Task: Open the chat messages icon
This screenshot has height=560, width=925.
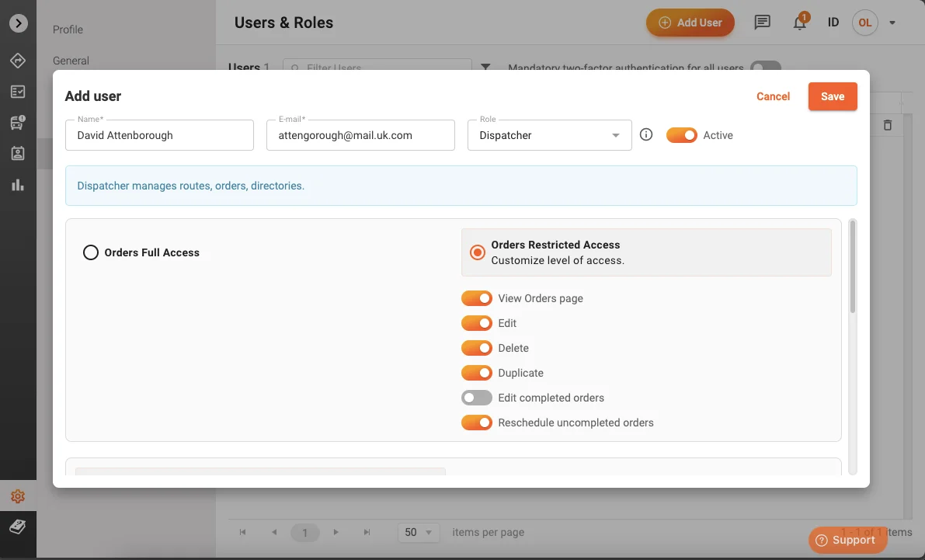Action: click(x=762, y=23)
